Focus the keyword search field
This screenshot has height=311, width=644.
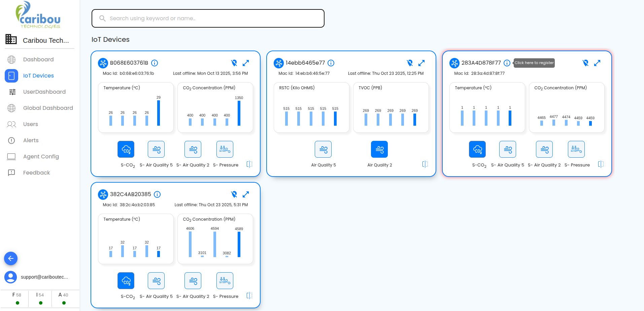point(208,18)
